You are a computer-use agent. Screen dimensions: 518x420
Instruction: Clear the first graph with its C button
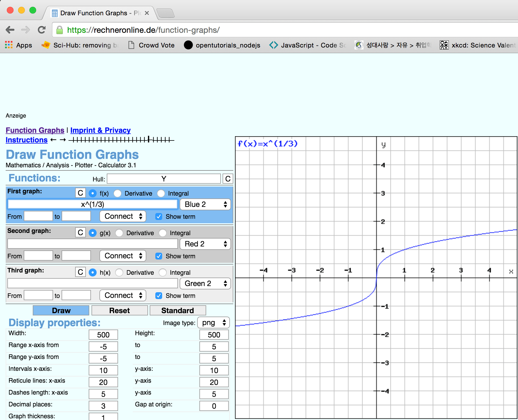80,193
